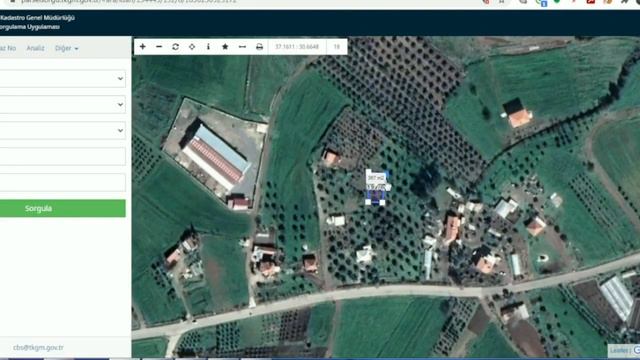Expand the third dropdown in the query panel
Screen dimensions: 640x360
62,131
